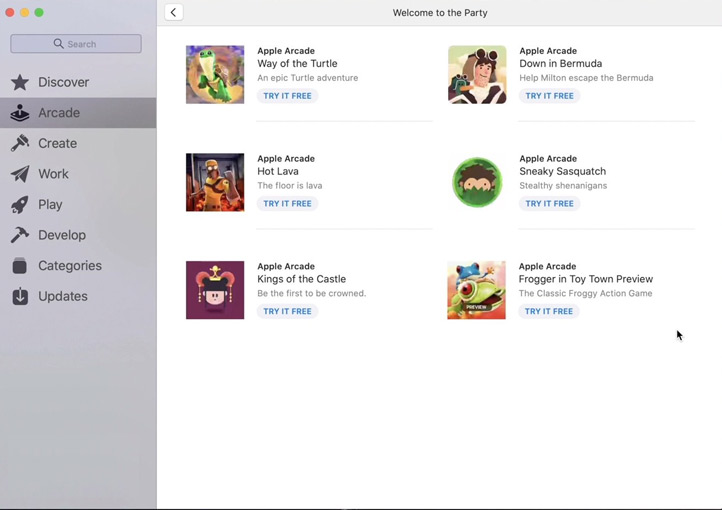Click the Create hammer icon
The image size is (722, 510).
[20, 144]
